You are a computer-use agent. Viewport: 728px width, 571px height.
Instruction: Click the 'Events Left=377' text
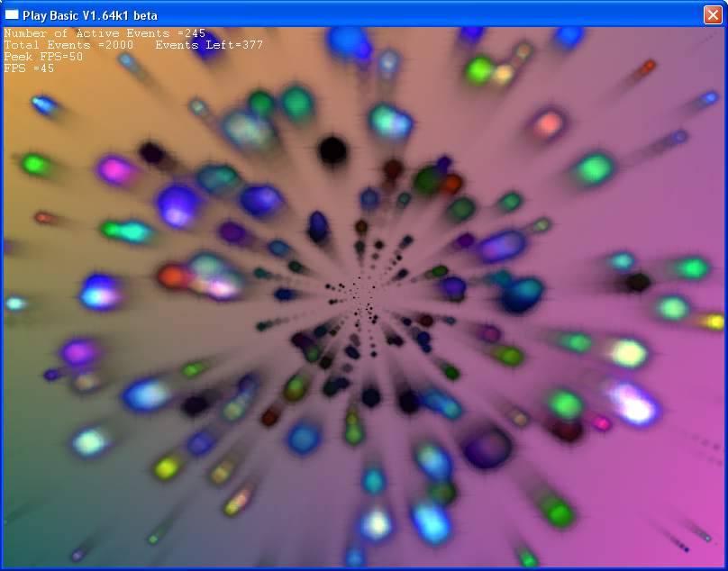point(209,45)
